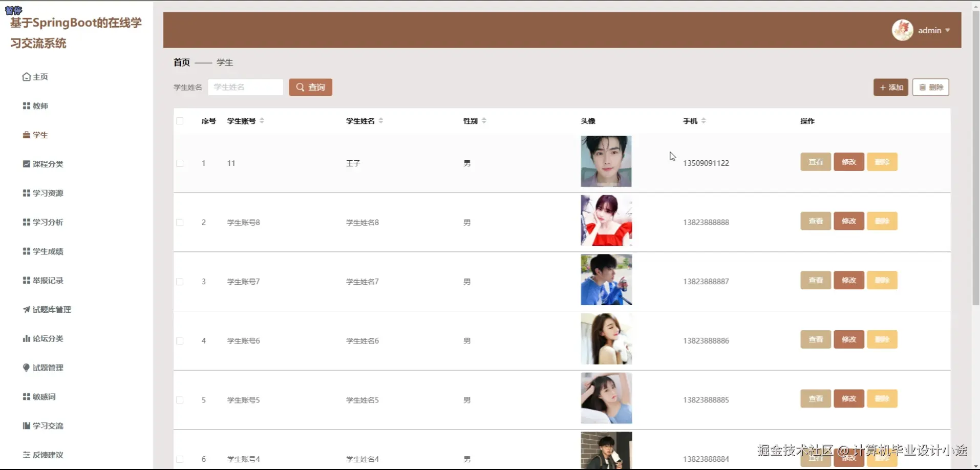Click the top-right 删除 batch delete button
Viewport: 980px width, 470px height.
point(931,88)
